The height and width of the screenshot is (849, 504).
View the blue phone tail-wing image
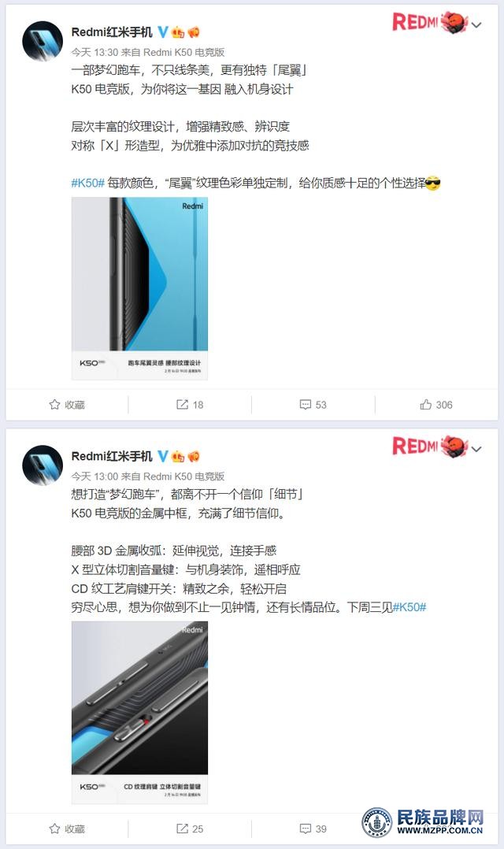[139, 288]
